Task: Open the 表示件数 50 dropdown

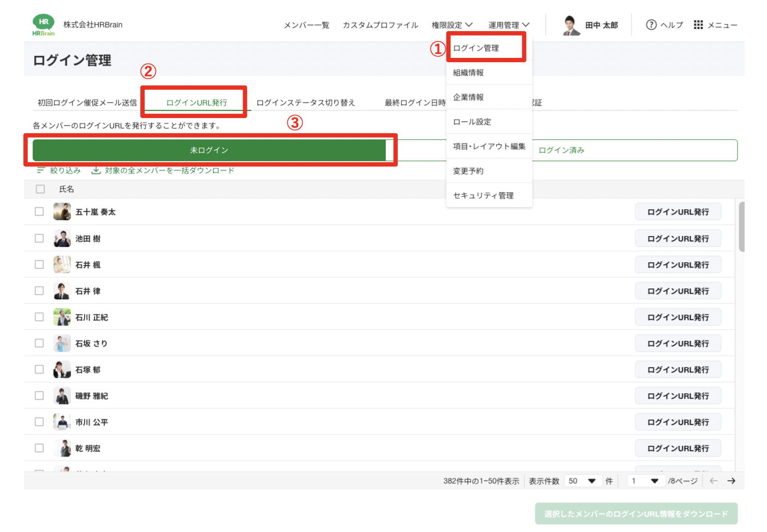Action: (x=582, y=481)
